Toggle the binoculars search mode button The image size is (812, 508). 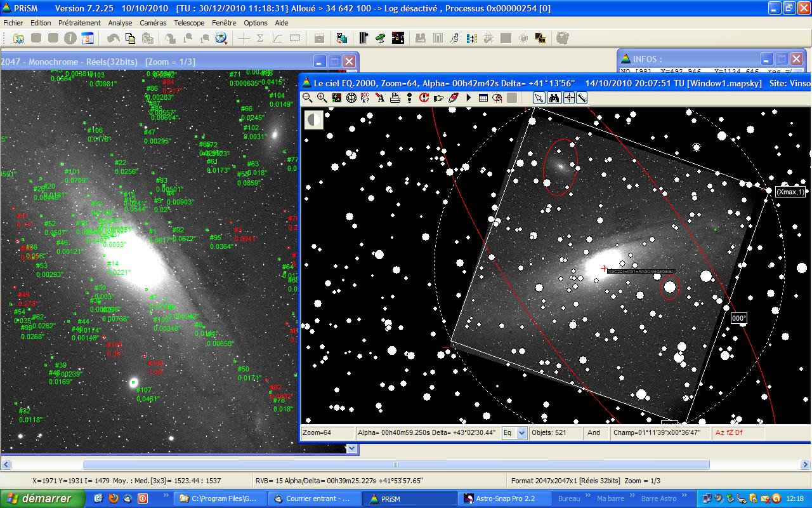tap(553, 98)
